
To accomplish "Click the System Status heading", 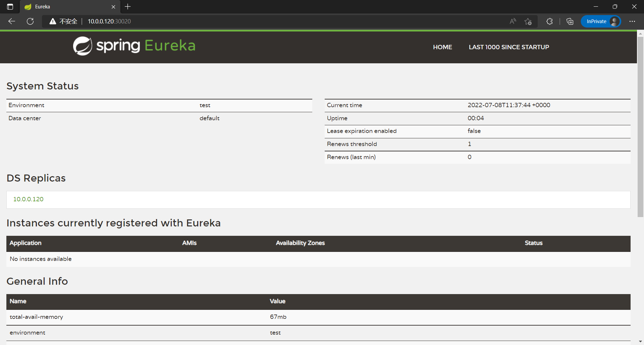I will pyautogui.click(x=43, y=86).
